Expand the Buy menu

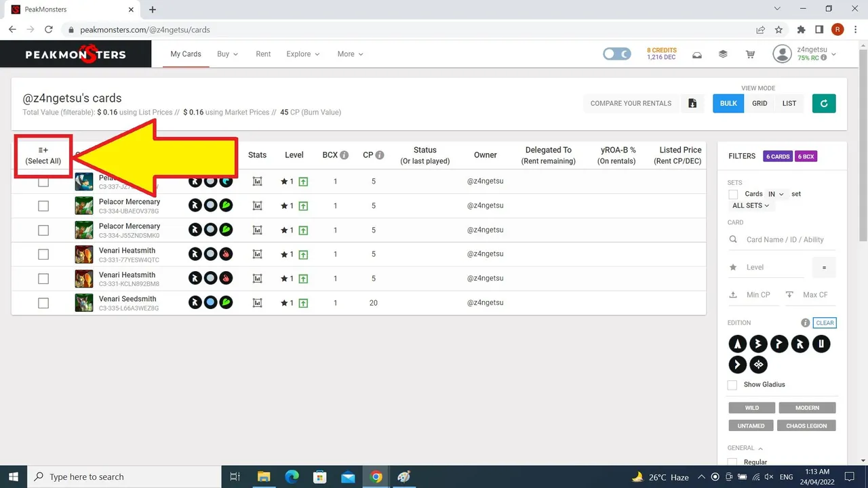click(228, 54)
